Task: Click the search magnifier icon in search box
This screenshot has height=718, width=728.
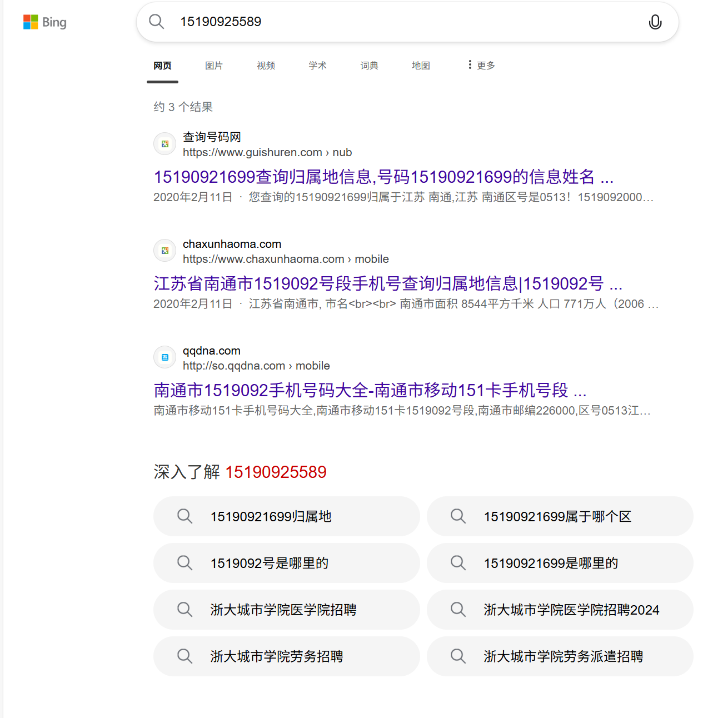Action: pyautogui.click(x=157, y=22)
